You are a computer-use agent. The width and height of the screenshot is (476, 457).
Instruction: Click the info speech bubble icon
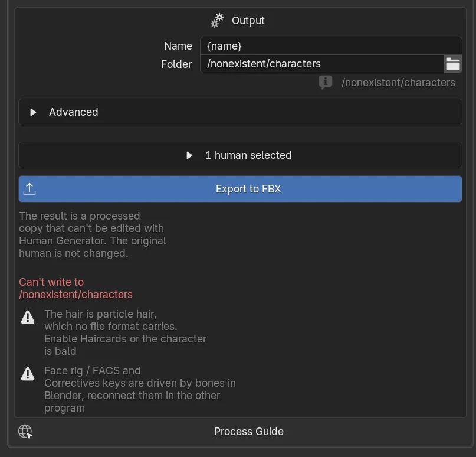click(326, 82)
